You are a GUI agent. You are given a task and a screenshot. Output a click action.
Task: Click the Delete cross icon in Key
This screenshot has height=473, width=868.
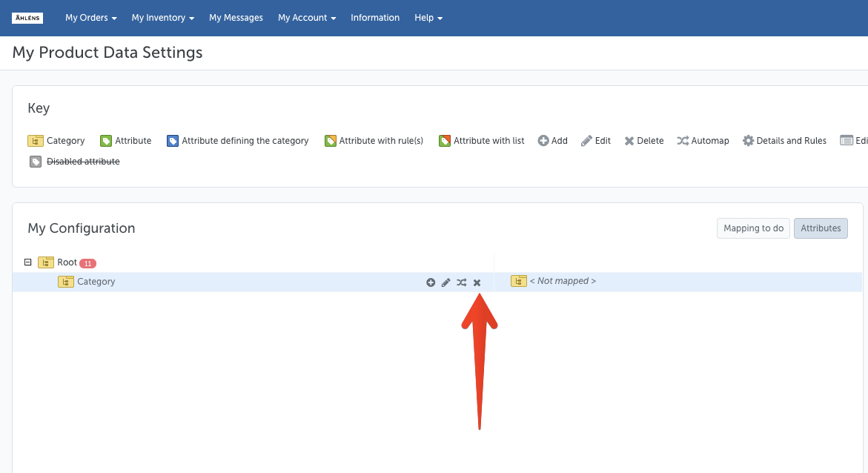coord(629,141)
